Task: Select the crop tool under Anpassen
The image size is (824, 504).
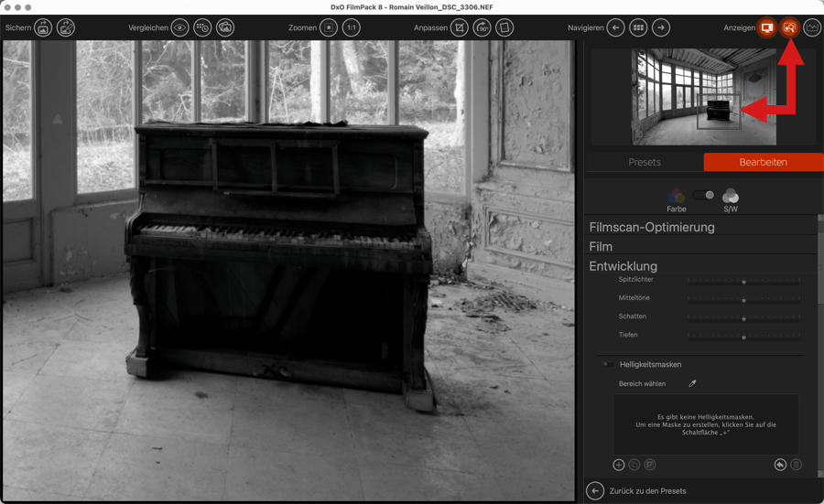Action: 460,28
